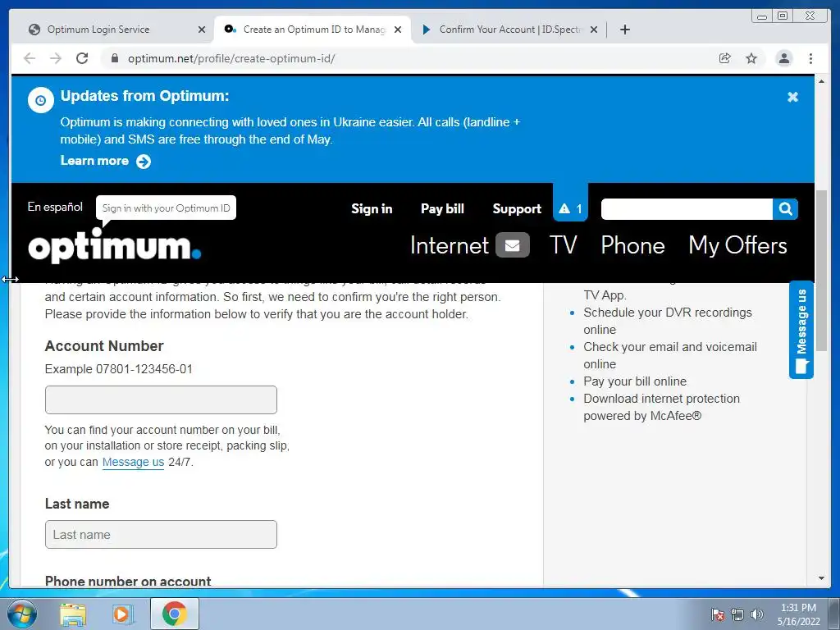This screenshot has height=630, width=840.
Task: Open the volume speaker icon
Action: tap(756, 614)
